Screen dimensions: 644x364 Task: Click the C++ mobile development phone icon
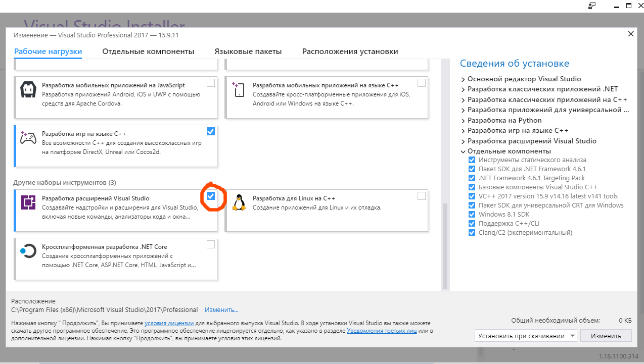(238, 89)
